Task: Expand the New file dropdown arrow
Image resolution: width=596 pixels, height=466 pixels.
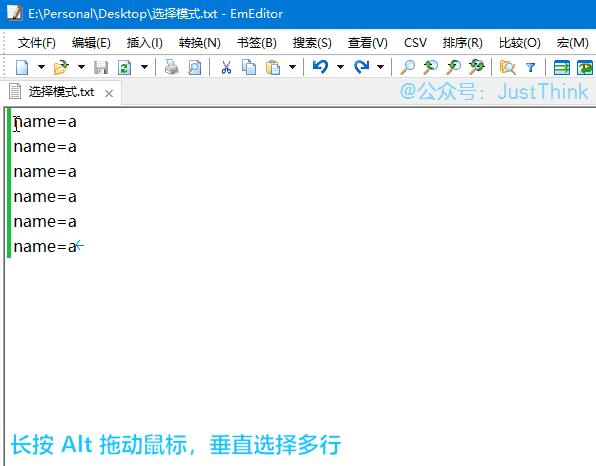Action: click(x=41, y=67)
